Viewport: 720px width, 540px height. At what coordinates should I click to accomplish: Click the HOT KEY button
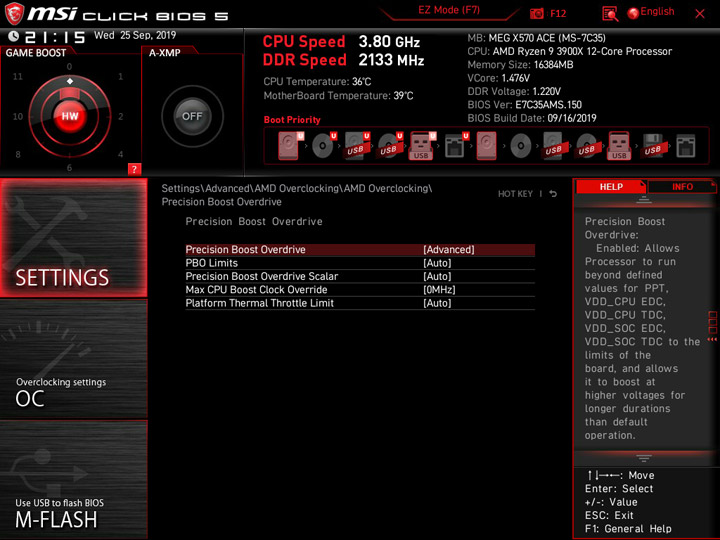[515, 194]
